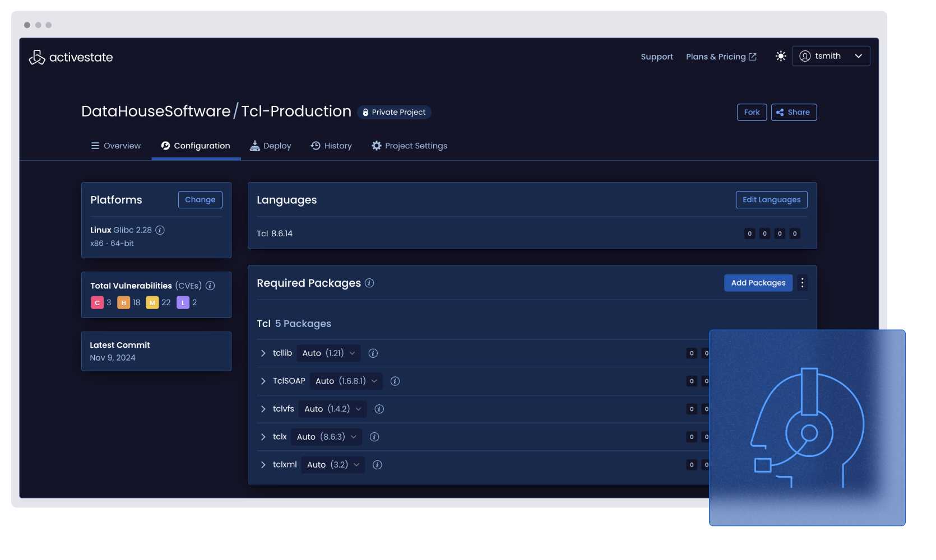Click the Add Packages button
The width and height of the screenshot is (936, 560).
(x=758, y=283)
